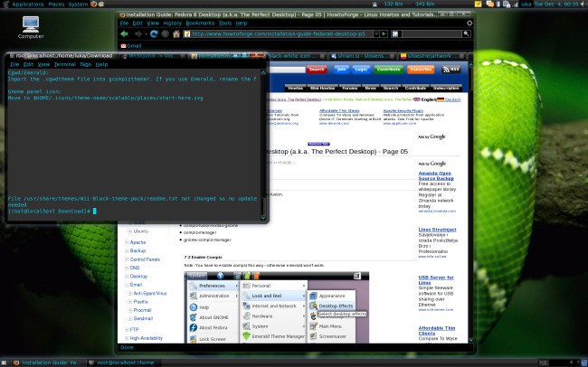588x367 pixels.
Task: Click the green Contribute button
Action: point(390,69)
